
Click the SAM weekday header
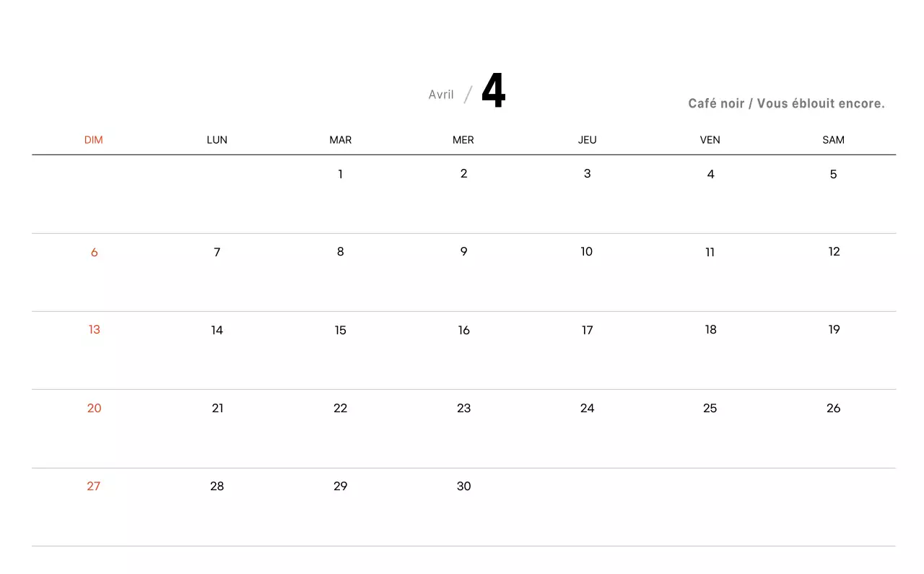pyautogui.click(x=833, y=140)
